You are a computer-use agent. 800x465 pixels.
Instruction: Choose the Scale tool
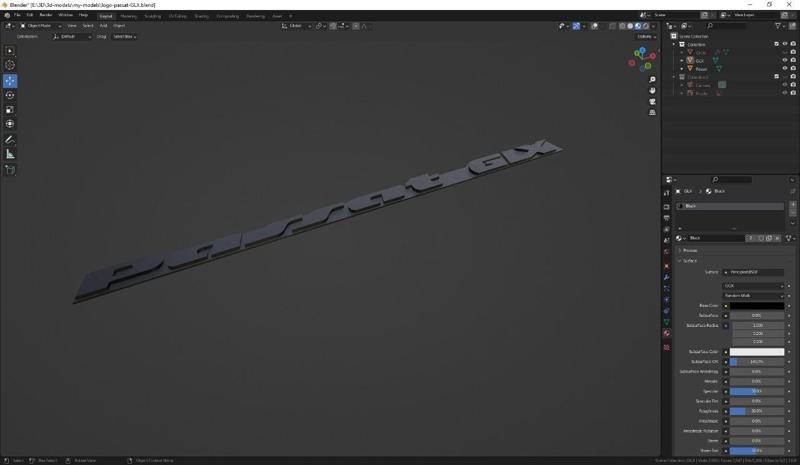[x=10, y=109]
